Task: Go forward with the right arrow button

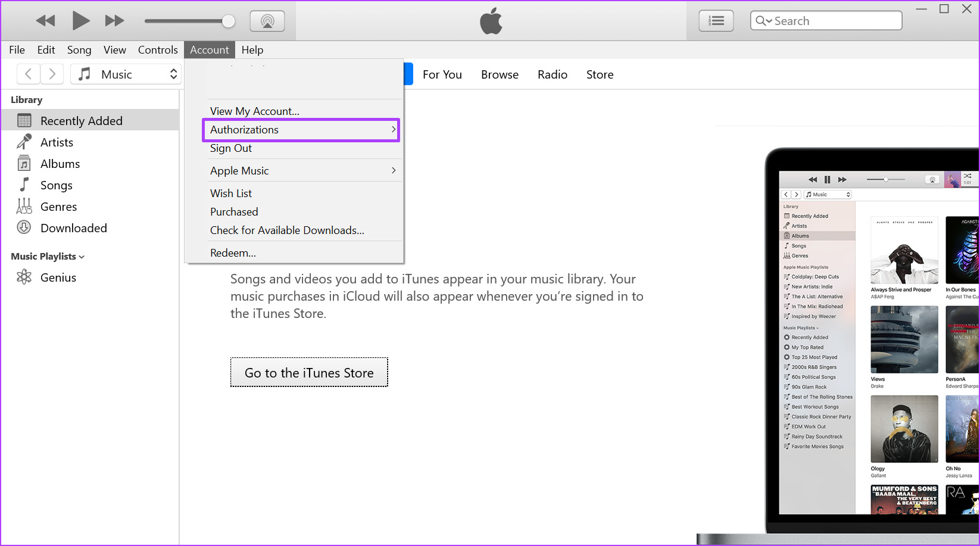Action: [x=52, y=74]
